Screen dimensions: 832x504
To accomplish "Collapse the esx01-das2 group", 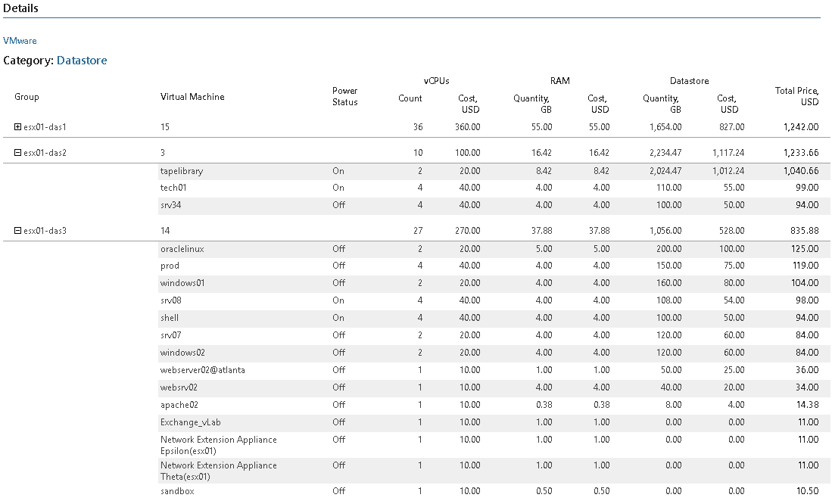I will pyautogui.click(x=17, y=152).
